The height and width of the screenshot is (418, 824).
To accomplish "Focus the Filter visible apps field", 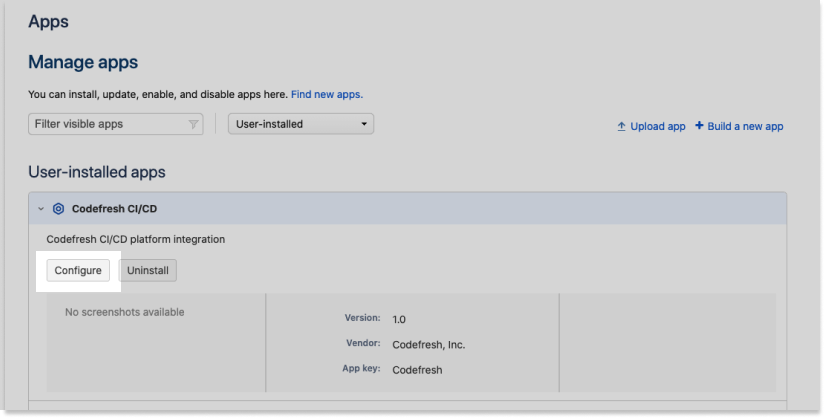I will click(116, 124).
